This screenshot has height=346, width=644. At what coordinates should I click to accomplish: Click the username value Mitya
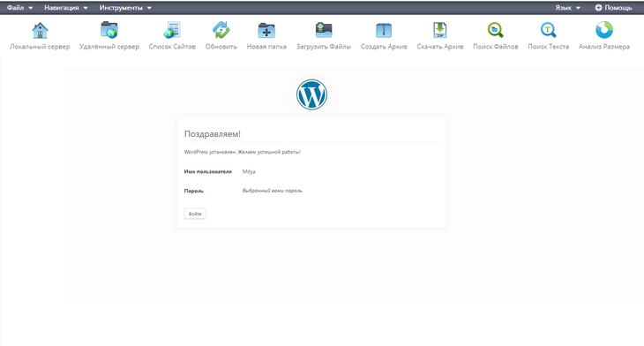point(249,172)
